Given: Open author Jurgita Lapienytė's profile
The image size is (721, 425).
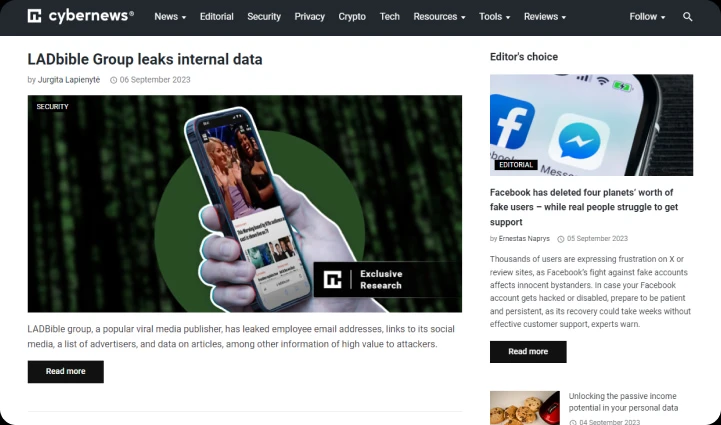Looking at the screenshot, I should [x=69, y=80].
